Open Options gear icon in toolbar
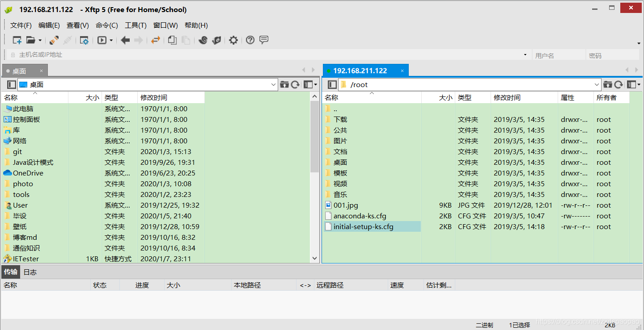The image size is (644, 330). (233, 40)
